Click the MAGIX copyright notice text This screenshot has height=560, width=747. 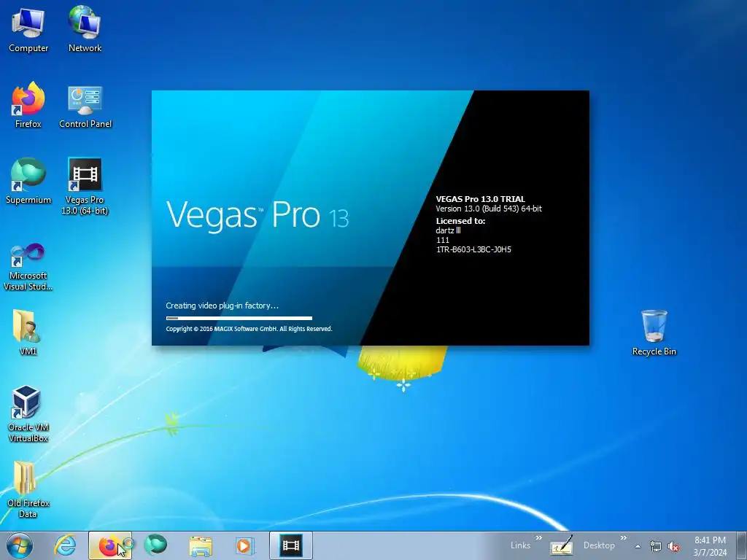click(249, 329)
